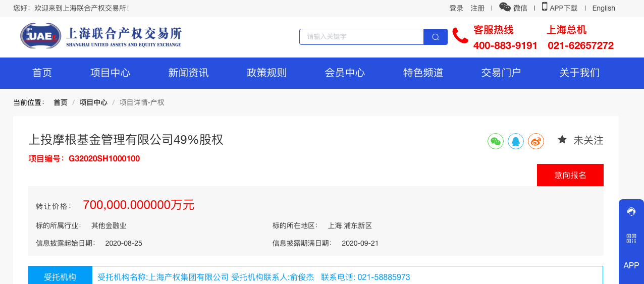Click hotline number 400-883-9191
This screenshot has height=284, width=644.
click(x=505, y=46)
